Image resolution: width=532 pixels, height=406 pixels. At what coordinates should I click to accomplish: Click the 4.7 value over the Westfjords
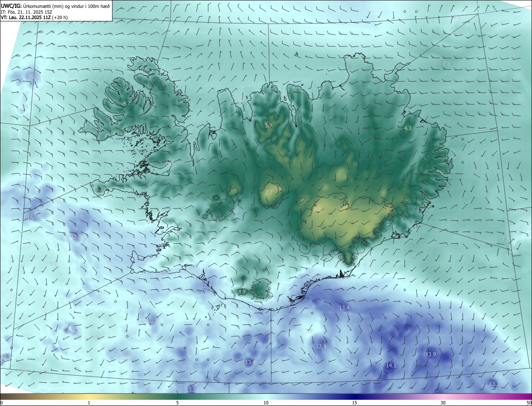[x=127, y=103]
